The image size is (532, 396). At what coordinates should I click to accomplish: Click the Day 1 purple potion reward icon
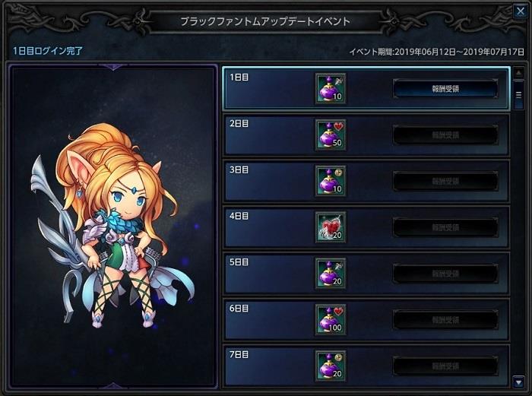point(331,88)
